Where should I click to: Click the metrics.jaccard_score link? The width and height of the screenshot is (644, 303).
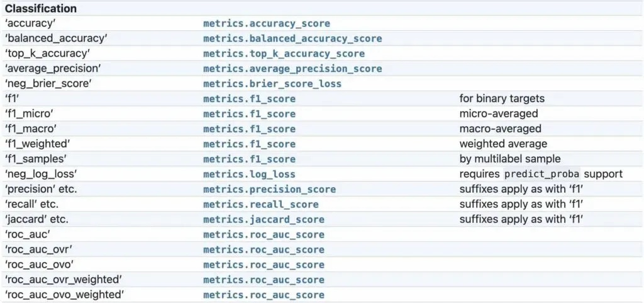(x=264, y=220)
